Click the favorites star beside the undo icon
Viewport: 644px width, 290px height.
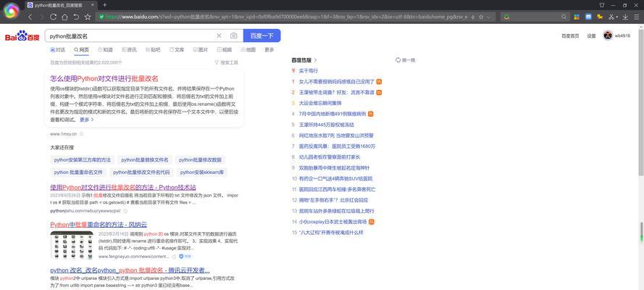tap(88, 17)
